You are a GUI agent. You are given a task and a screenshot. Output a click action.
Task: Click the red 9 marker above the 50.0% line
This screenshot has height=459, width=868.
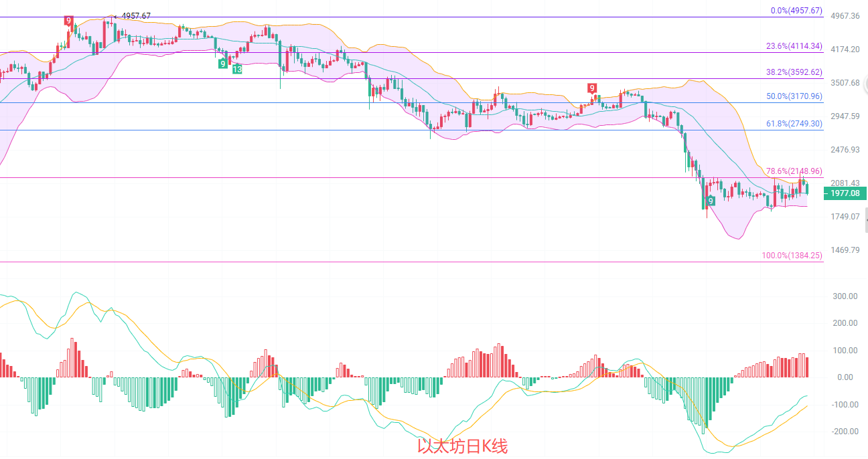pos(591,88)
